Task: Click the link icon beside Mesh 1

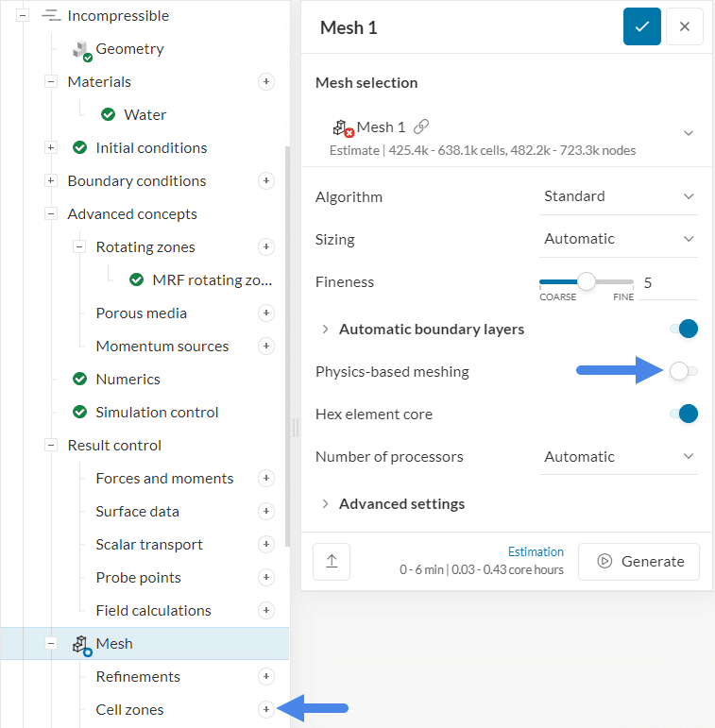Action: tap(421, 127)
